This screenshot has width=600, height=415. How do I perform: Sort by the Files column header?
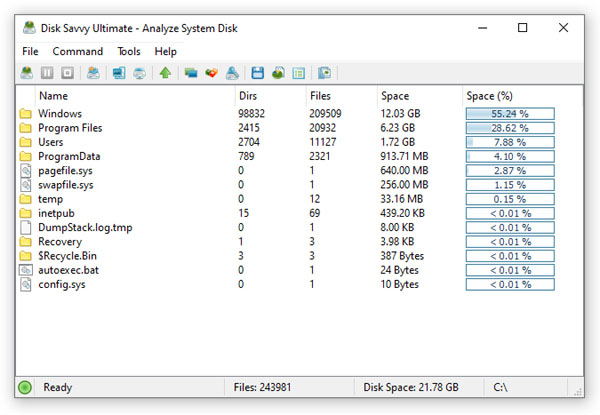(341, 96)
